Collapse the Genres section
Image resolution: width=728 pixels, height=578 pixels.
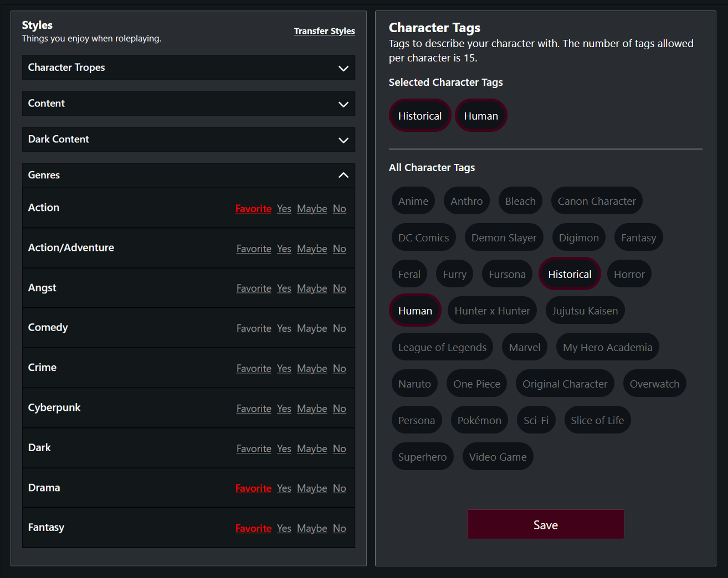coord(188,176)
